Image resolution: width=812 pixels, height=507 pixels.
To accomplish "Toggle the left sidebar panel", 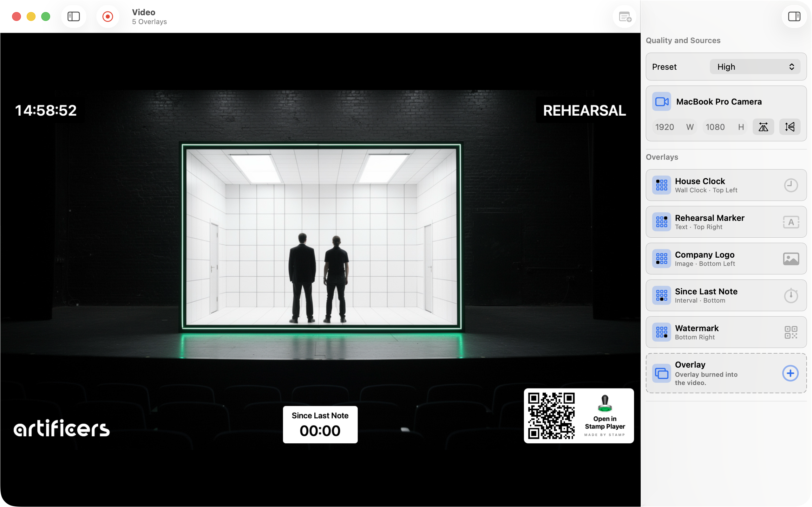I will coord(74,16).
